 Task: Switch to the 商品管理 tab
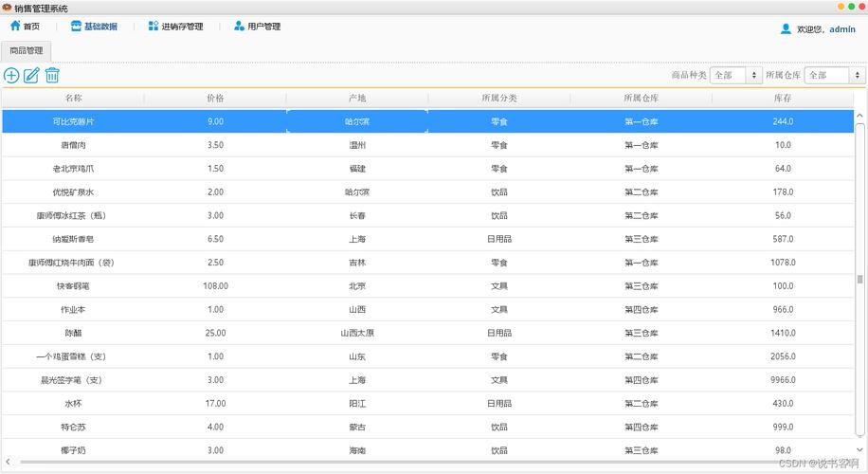27,51
